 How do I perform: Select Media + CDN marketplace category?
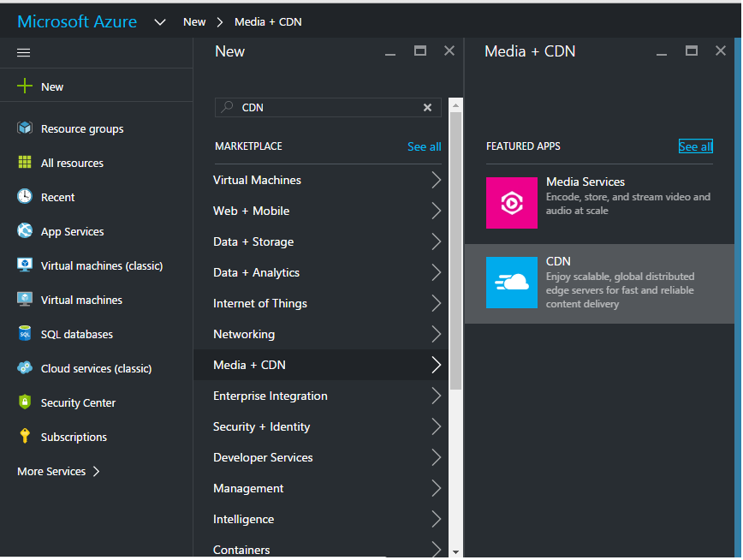coord(321,365)
